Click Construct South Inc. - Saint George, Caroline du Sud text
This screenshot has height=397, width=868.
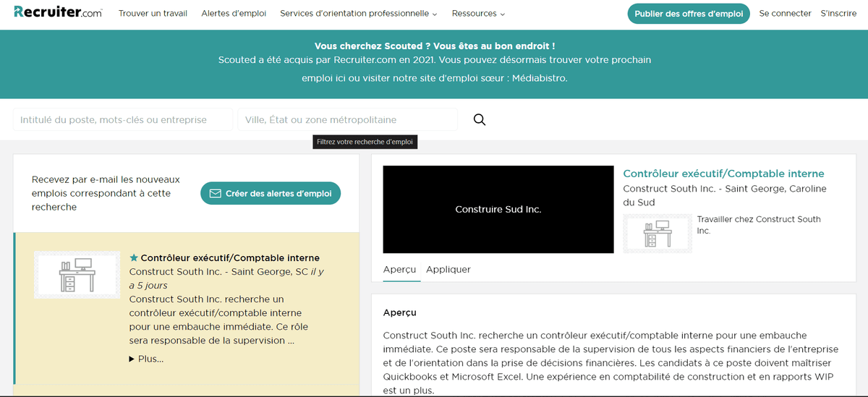point(725,195)
